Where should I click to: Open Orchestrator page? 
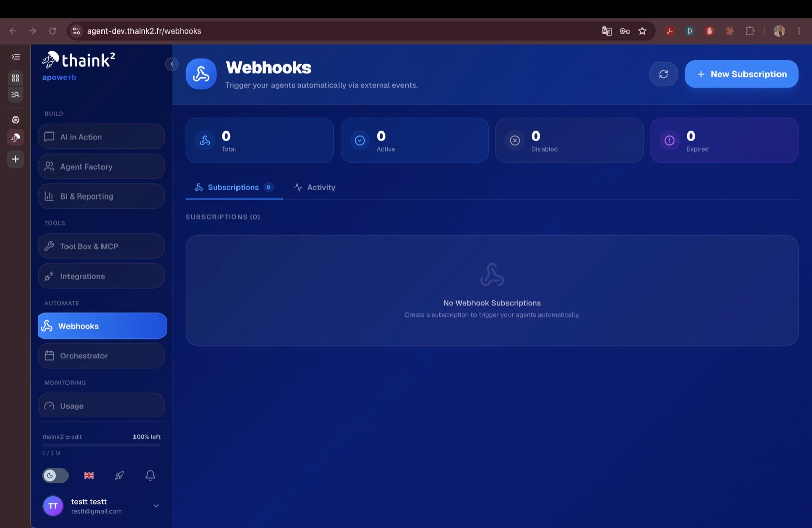pos(101,355)
